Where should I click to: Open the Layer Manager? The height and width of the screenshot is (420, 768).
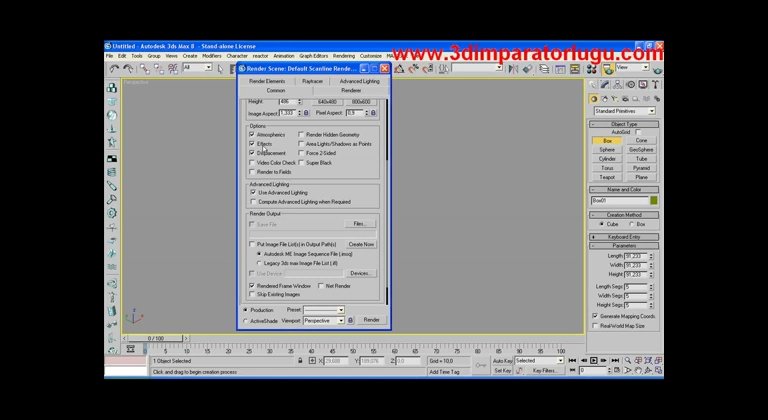point(544,69)
